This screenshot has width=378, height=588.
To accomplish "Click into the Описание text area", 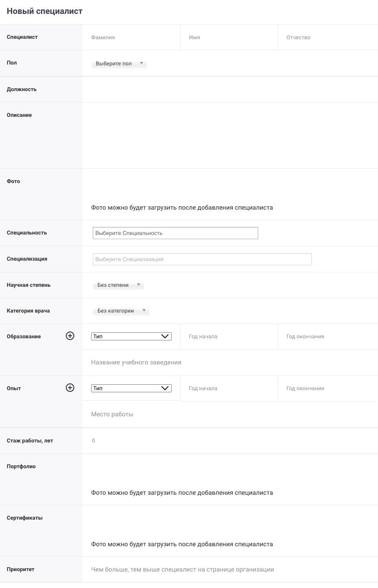I will [x=230, y=135].
